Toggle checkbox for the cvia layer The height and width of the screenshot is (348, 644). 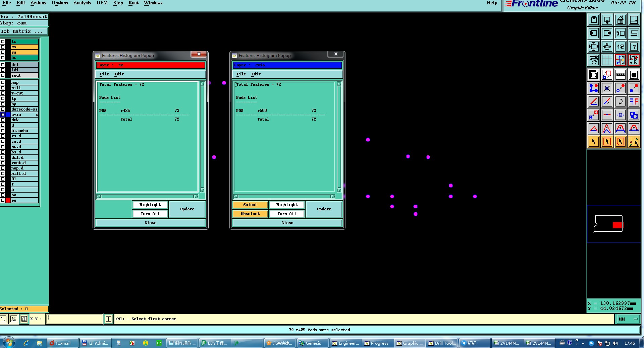pos(3,115)
